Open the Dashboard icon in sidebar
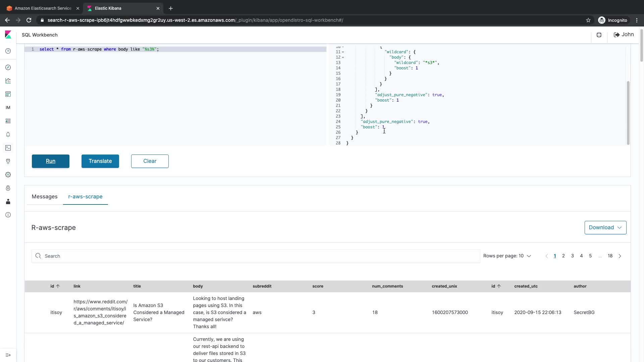The image size is (644, 362). coord(8,94)
